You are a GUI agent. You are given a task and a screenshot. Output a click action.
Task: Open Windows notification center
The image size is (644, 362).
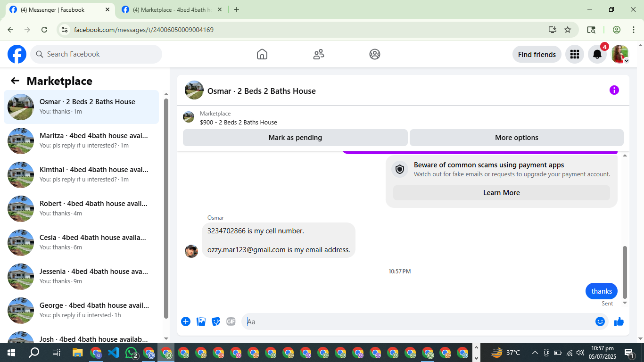[629, 353]
